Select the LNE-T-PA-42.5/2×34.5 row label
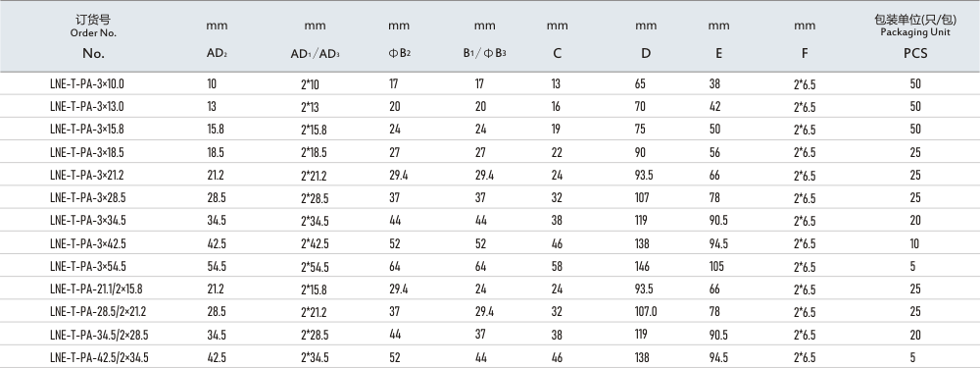This screenshot has width=980, height=368. point(99,358)
